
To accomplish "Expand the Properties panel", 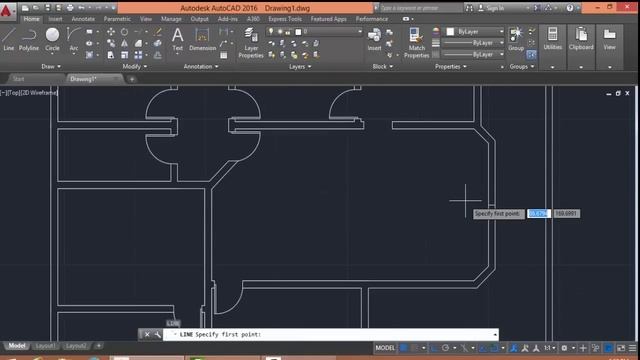I will [x=451, y=66].
